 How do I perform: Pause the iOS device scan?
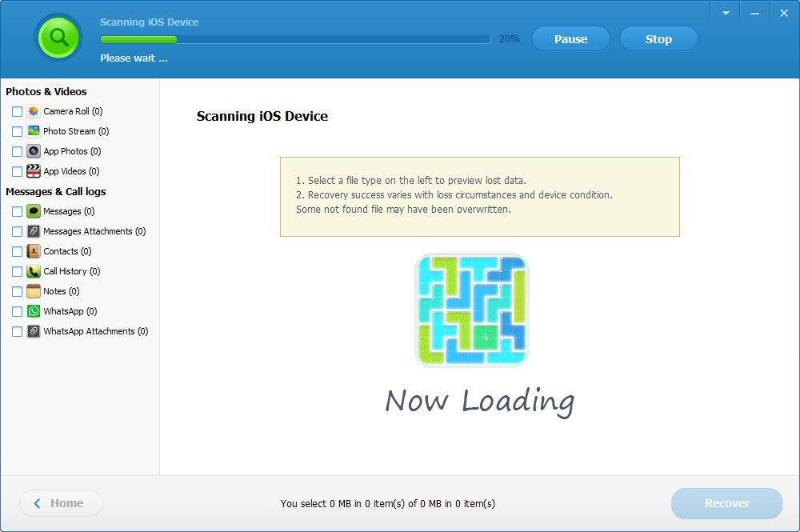pyautogui.click(x=570, y=38)
